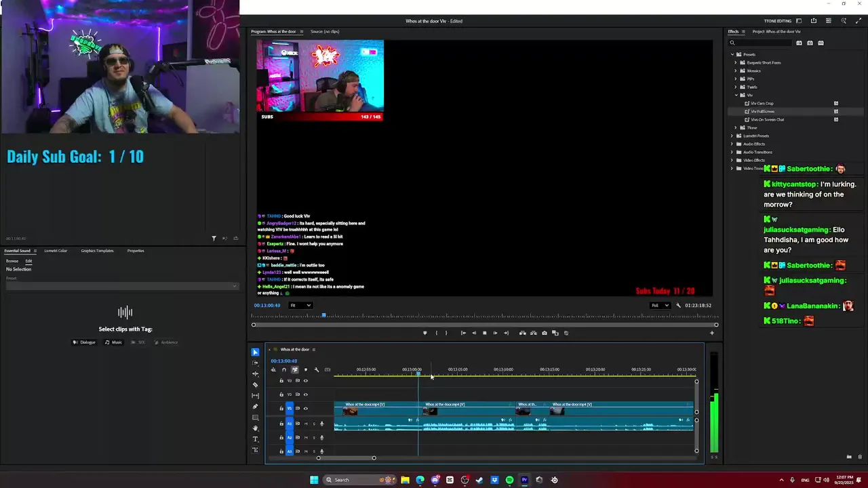Viewport: 868px width, 488px height.
Task: Select the Pen tool
Action: tap(255, 407)
